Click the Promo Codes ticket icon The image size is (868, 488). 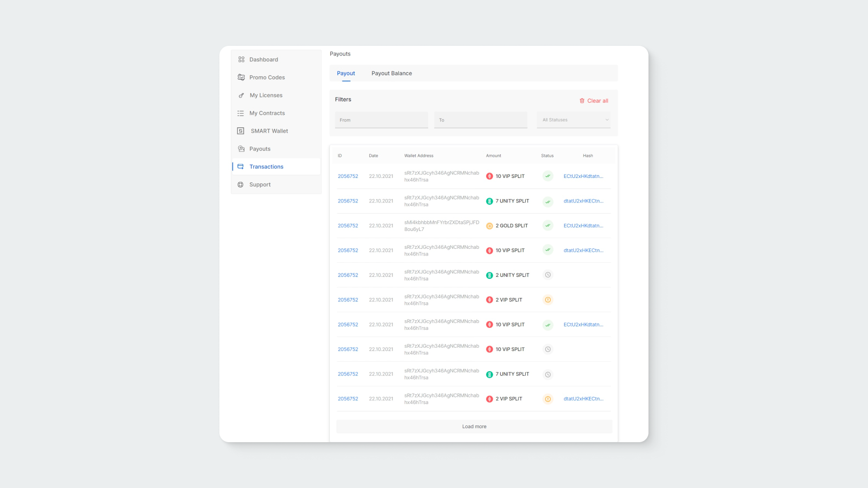coord(241,78)
